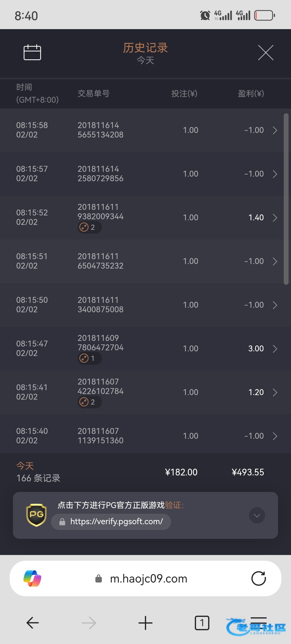
Task: Open the calendar date picker icon
Action: tap(32, 52)
